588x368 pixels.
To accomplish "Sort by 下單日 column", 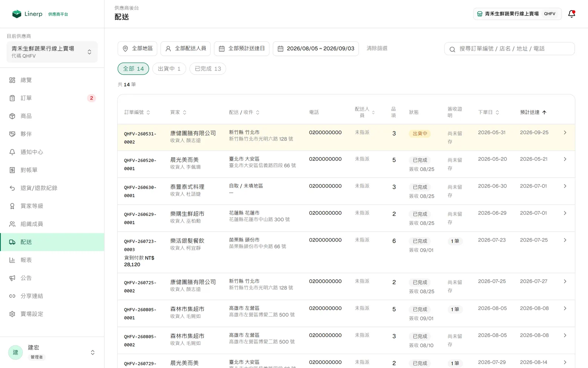I will tap(488, 112).
